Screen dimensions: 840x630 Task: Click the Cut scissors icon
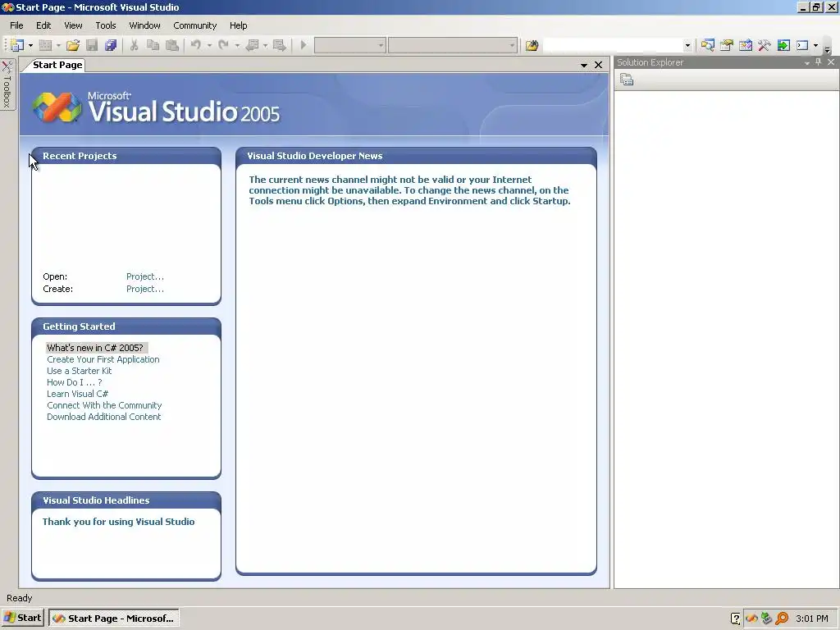pyautogui.click(x=134, y=46)
